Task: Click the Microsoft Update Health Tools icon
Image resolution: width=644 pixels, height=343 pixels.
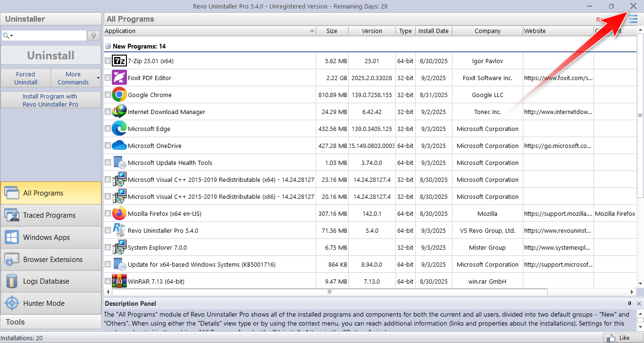Action: coord(119,163)
